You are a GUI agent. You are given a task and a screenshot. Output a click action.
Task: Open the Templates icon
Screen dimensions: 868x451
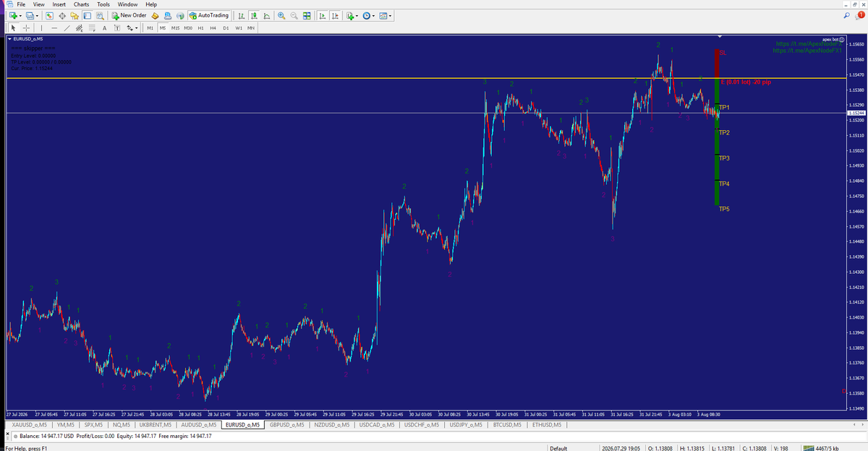383,15
